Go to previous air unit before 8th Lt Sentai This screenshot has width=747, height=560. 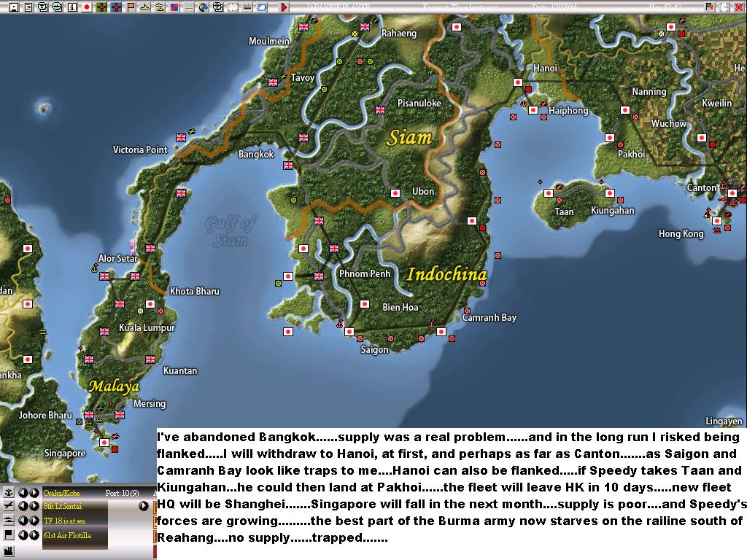click(23, 506)
